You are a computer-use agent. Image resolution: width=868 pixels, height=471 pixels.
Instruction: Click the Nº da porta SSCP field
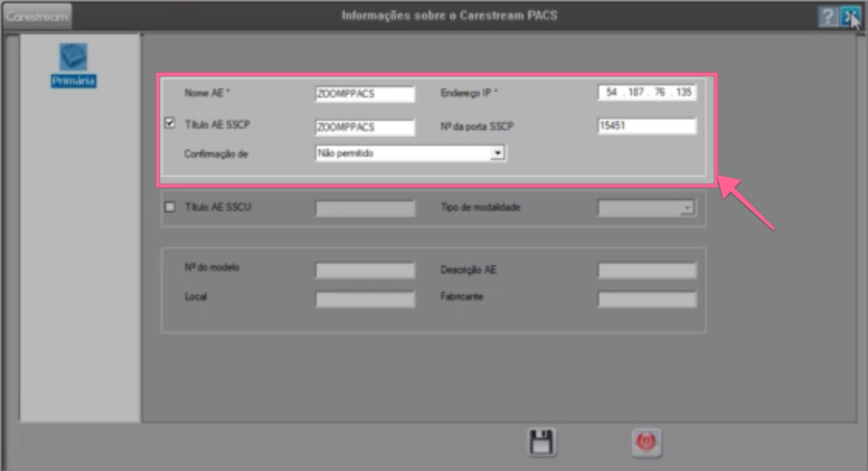click(x=647, y=125)
